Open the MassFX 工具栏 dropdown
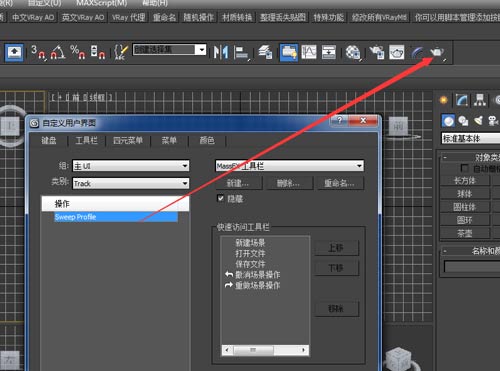 [290, 166]
